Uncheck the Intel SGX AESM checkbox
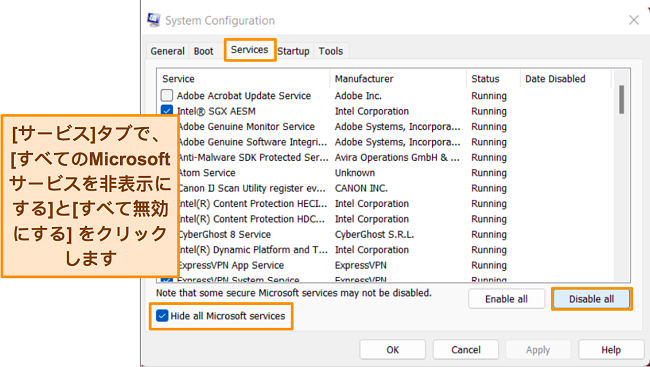The width and height of the screenshot is (650, 367). tap(167, 110)
